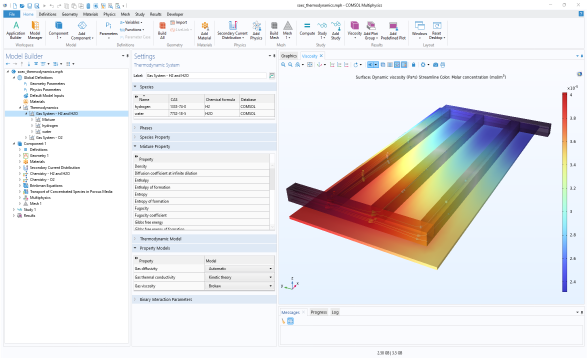Switch to the Definitions ribbon tab
Image resolution: width=588 pixels, height=360 pixels.
click(48, 14)
